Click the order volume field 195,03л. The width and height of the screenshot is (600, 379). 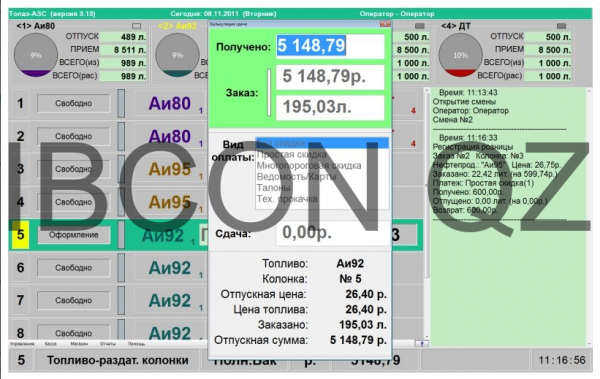click(330, 107)
